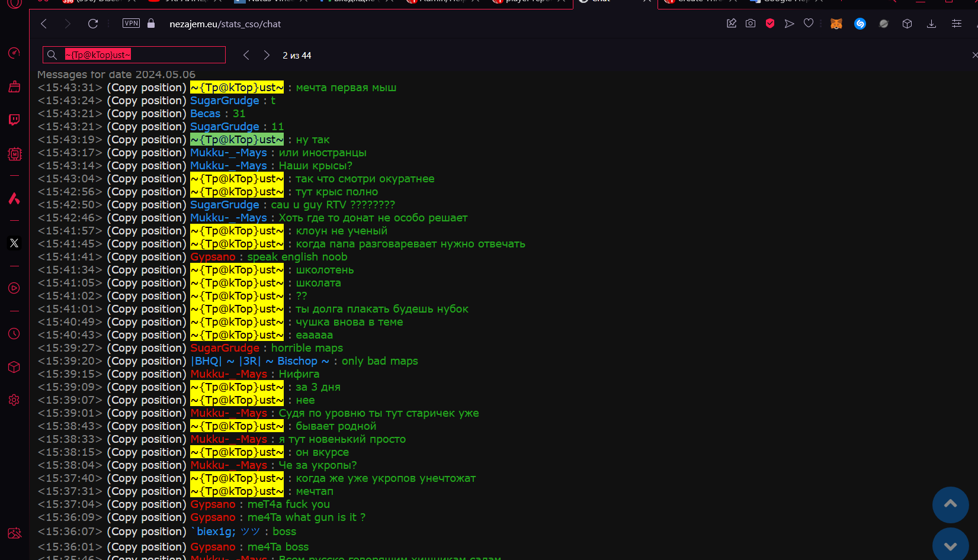Screen dimensions: 978x560
Task: Open X (Twitter) sidebar panel
Action: coord(14,243)
